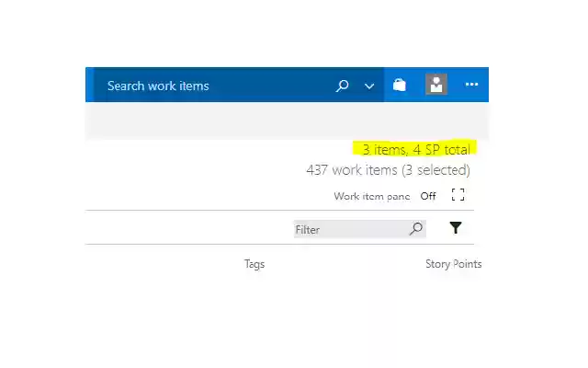
Task: Toggle the funnel filter icon
Action: pyautogui.click(x=456, y=227)
